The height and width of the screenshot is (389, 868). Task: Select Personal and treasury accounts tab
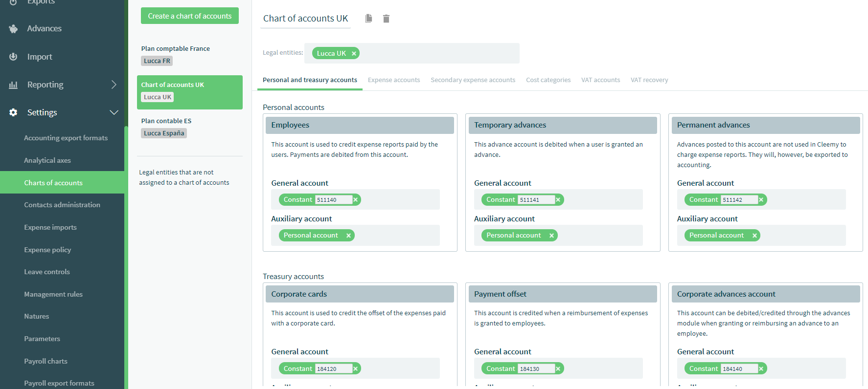[310, 80]
